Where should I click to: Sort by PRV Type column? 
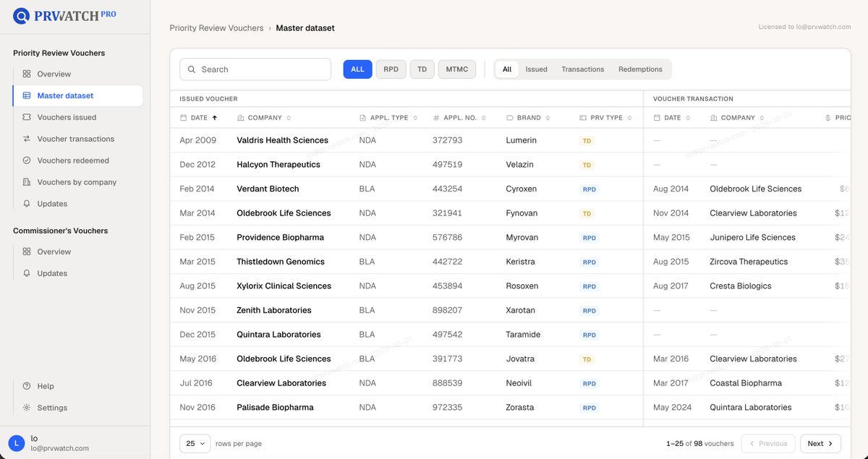(606, 118)
